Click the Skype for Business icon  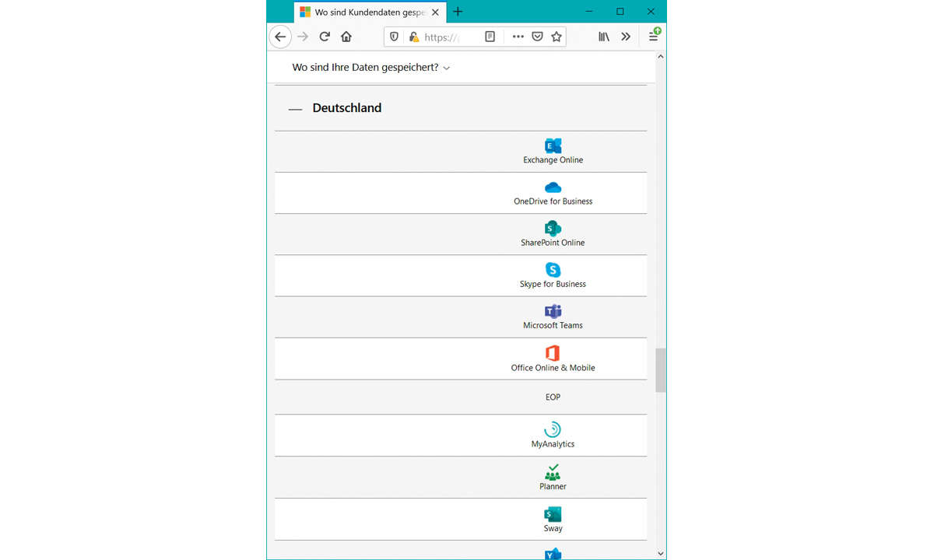[553, 270]
